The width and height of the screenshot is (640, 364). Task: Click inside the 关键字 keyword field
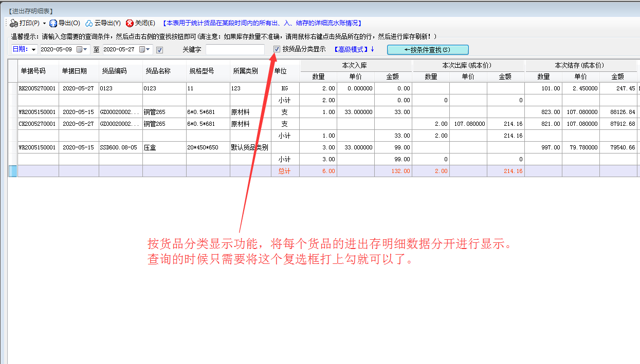(234, 49)
